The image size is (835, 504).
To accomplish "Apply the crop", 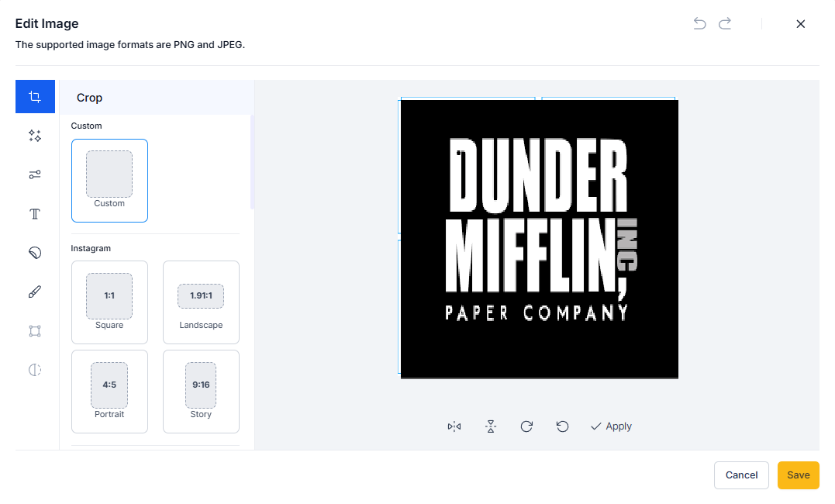I will (x=612, y=426).
